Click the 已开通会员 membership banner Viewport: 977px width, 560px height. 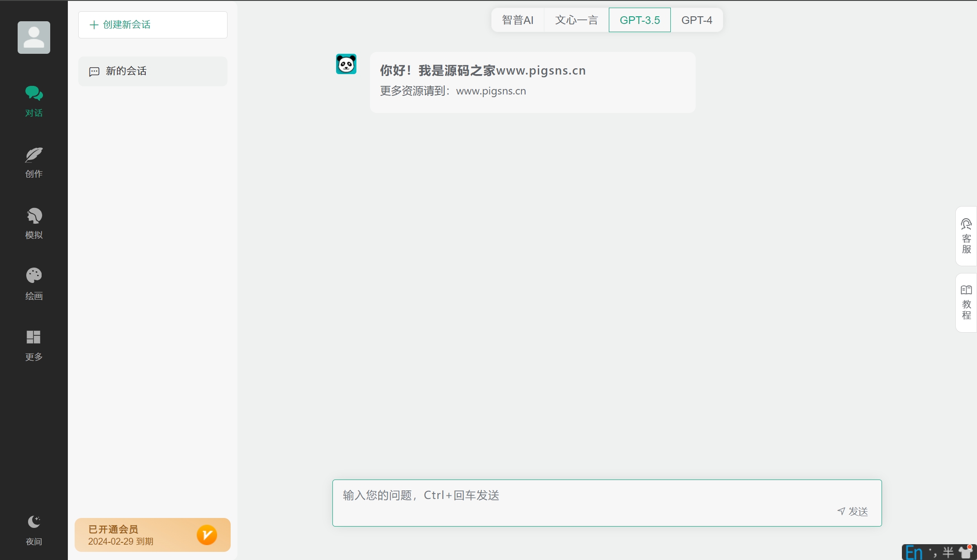pos(152,535)
